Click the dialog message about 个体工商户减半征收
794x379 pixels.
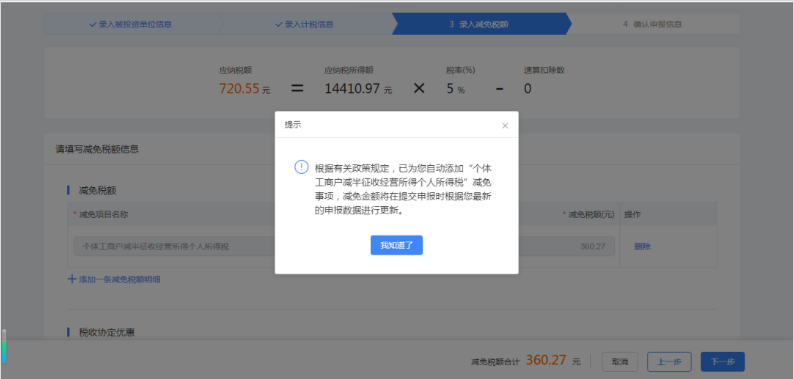(x=403, y=189)
